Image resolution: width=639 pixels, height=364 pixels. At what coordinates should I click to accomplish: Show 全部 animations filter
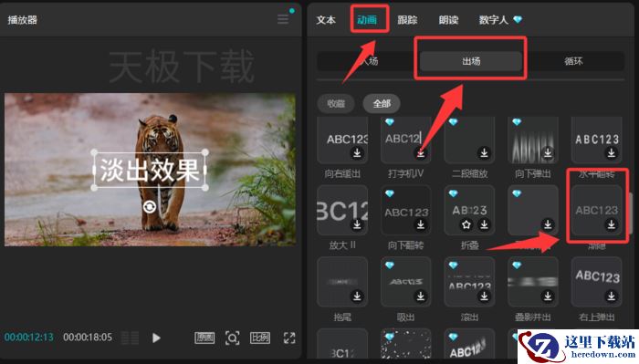click(x=382, y=103)
